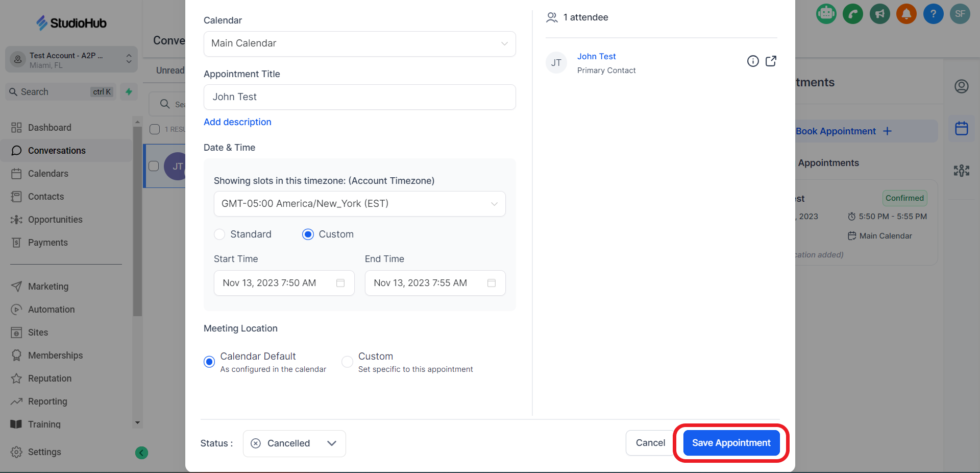Click Save Appointment button
This screenshot has width=980, height=473.
tap(731, 443)
